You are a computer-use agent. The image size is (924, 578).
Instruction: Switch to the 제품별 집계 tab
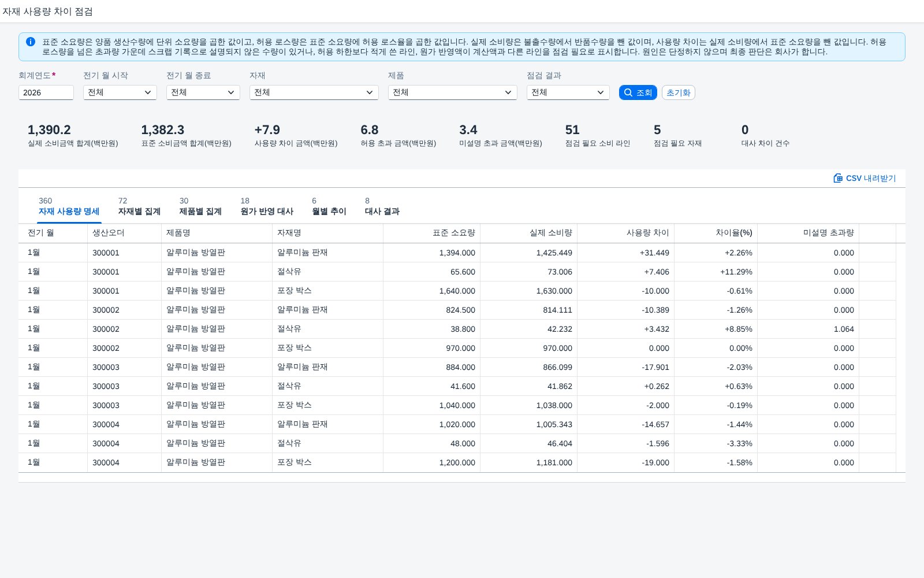(200, 206)
